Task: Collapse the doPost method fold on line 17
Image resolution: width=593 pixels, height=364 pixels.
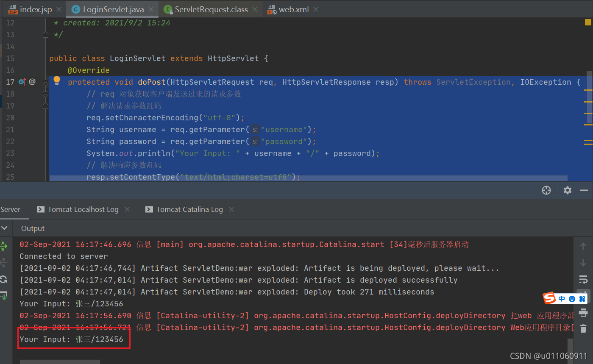Action: tap(46, 82)
